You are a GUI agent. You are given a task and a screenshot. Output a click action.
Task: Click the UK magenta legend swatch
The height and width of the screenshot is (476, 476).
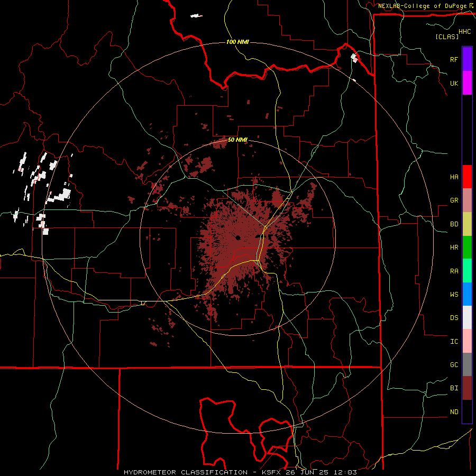[467, 83]
